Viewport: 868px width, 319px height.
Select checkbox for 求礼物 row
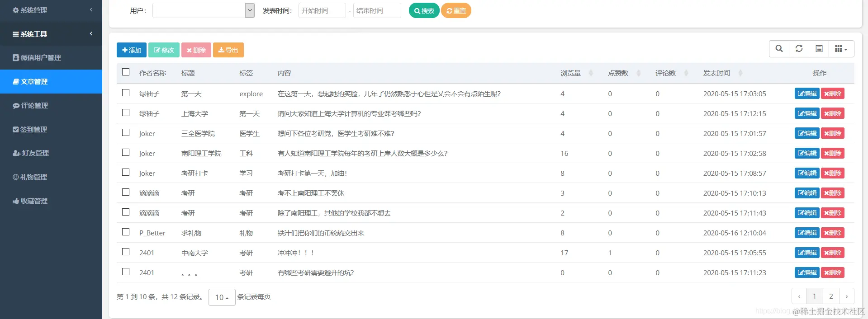click(x=126, y=232)
